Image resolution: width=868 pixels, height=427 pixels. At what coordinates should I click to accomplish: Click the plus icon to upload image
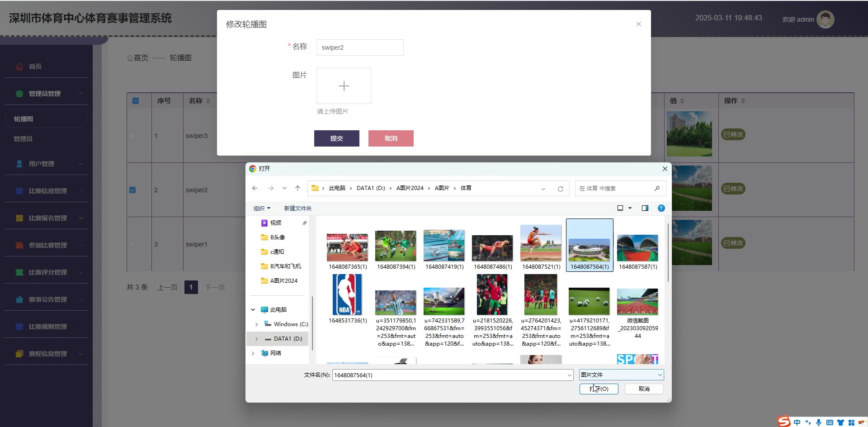(x=344, y=86)
